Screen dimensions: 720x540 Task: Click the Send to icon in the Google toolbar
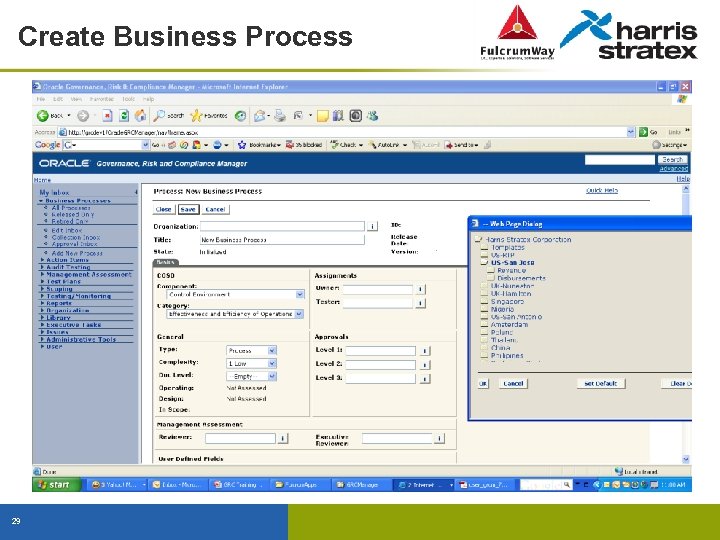pyautogui.click(x=448, y=145)
